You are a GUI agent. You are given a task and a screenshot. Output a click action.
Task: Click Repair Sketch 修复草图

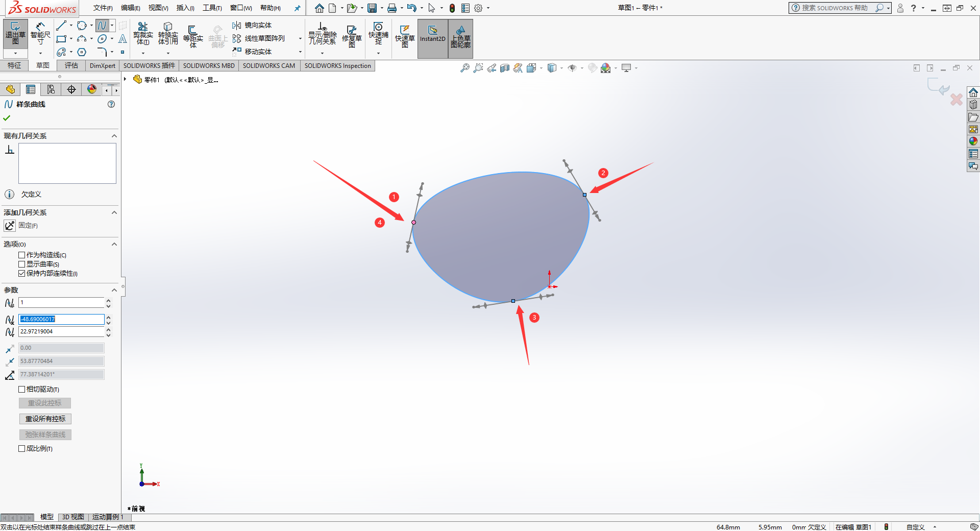[x=352, y=36]
